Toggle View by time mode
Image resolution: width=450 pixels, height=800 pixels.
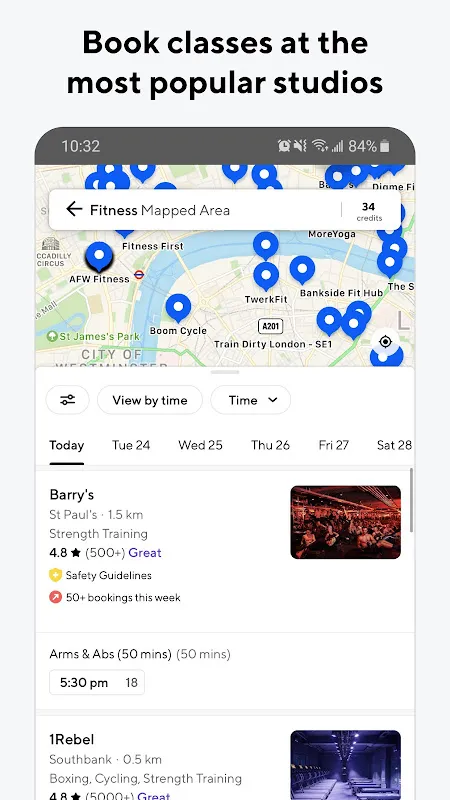(x=150, y=400)
